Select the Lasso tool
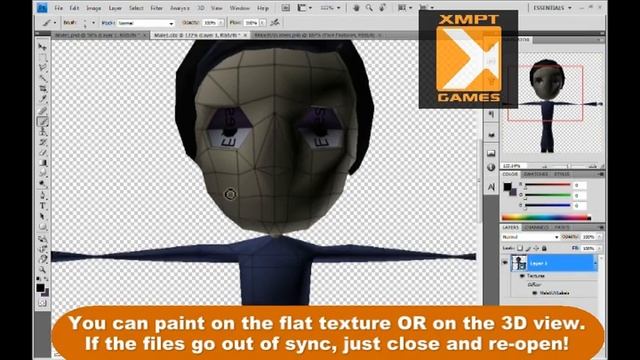Image resolution: width=640 pixels, height=360 pixels. tap(42, 67)
